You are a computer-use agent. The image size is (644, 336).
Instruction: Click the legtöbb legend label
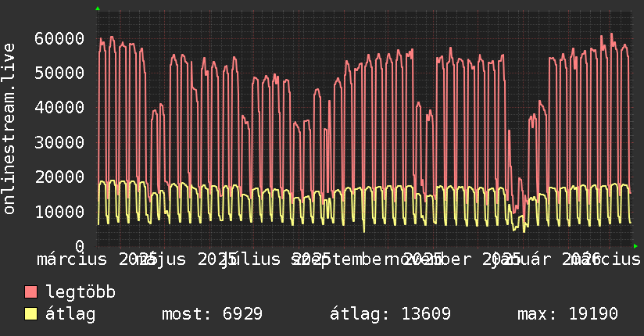pyautogui.click(x=80, y=292)
